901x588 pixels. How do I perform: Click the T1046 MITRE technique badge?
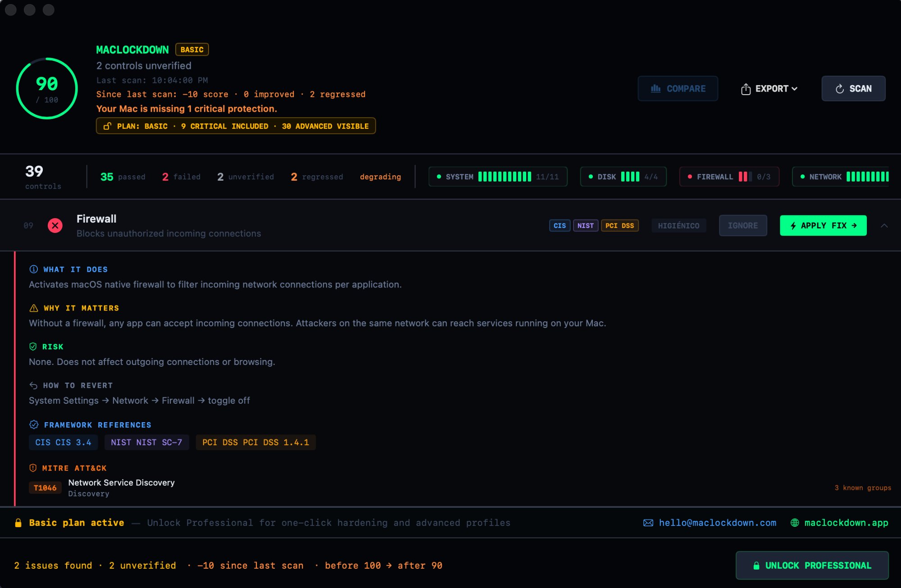45,488
